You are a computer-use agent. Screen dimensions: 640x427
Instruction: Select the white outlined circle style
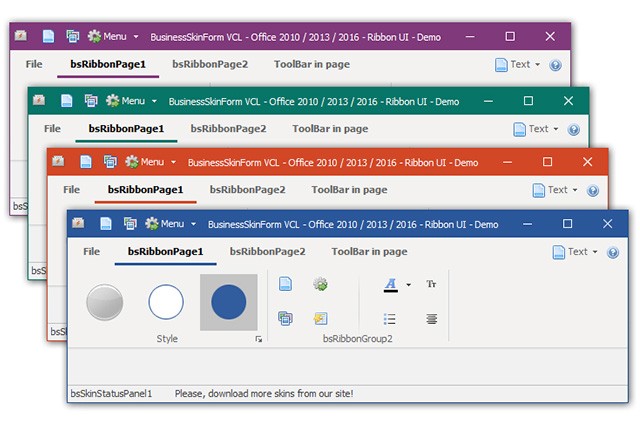pos(166,302)
